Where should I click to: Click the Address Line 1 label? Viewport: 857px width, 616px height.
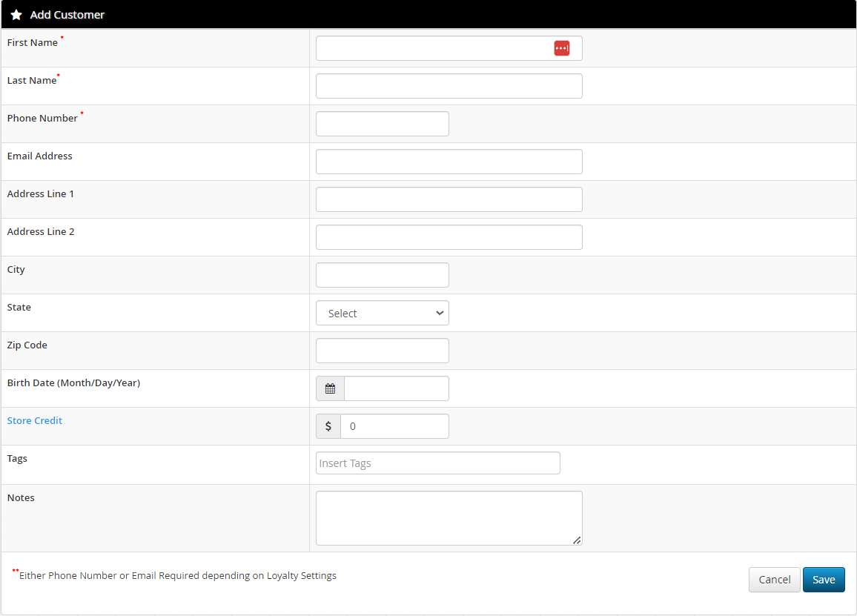click(x=41, y=193)
